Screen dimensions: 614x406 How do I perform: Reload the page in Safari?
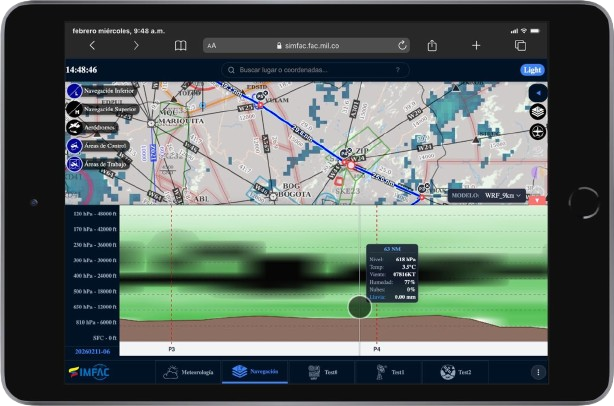point(402,46)
